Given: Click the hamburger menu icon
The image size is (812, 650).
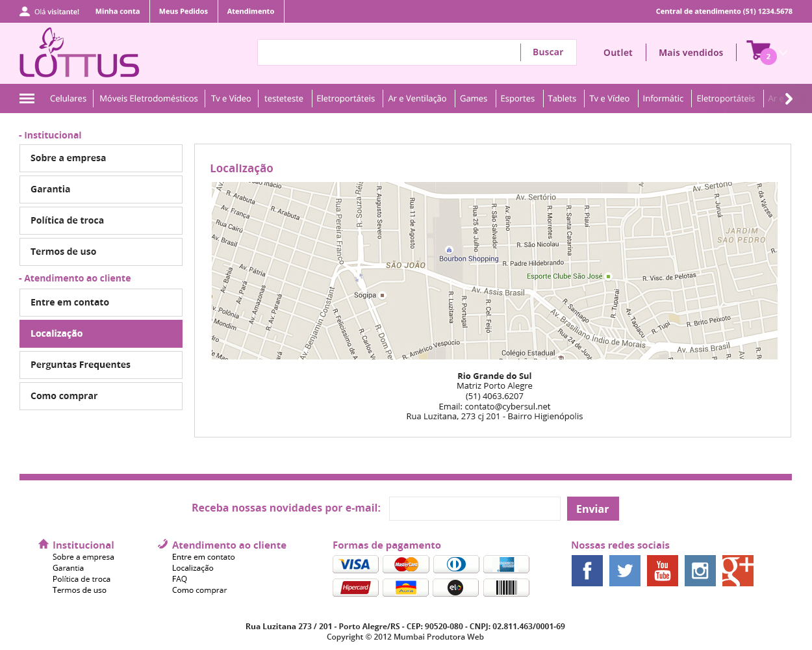Looking at the screenshot, I should pyautogui.click(x=27, y=99).
